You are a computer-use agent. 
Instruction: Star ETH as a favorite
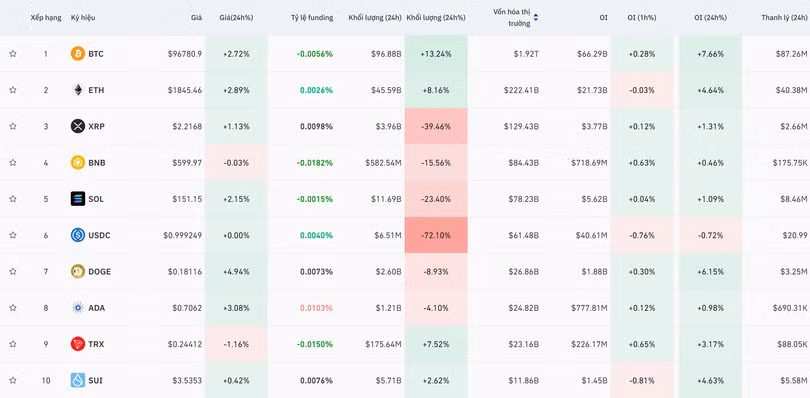[13, 90]
